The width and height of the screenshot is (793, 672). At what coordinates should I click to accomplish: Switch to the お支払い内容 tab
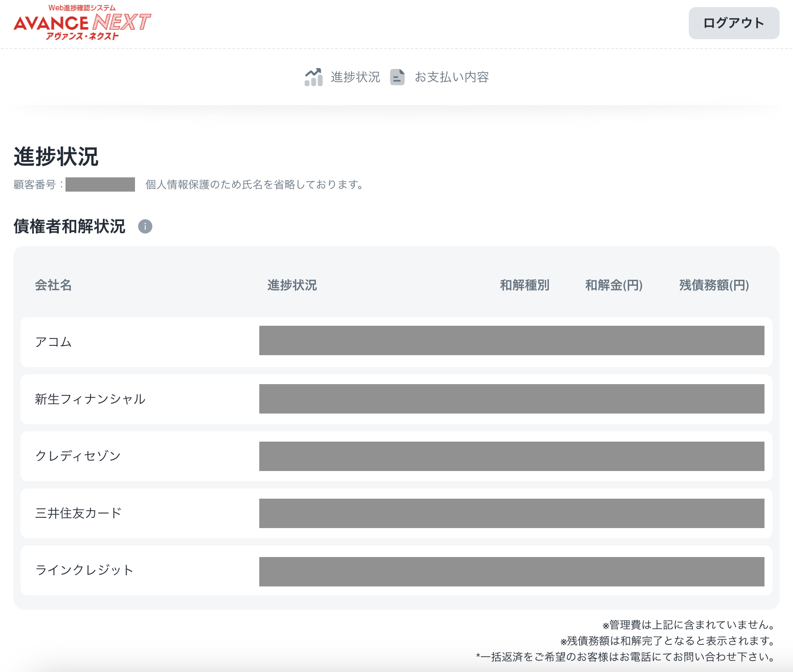[451, 77]
